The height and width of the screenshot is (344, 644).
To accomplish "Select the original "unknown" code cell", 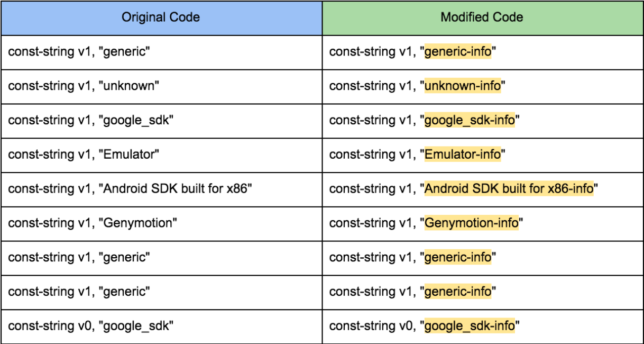I will (84, 86).
